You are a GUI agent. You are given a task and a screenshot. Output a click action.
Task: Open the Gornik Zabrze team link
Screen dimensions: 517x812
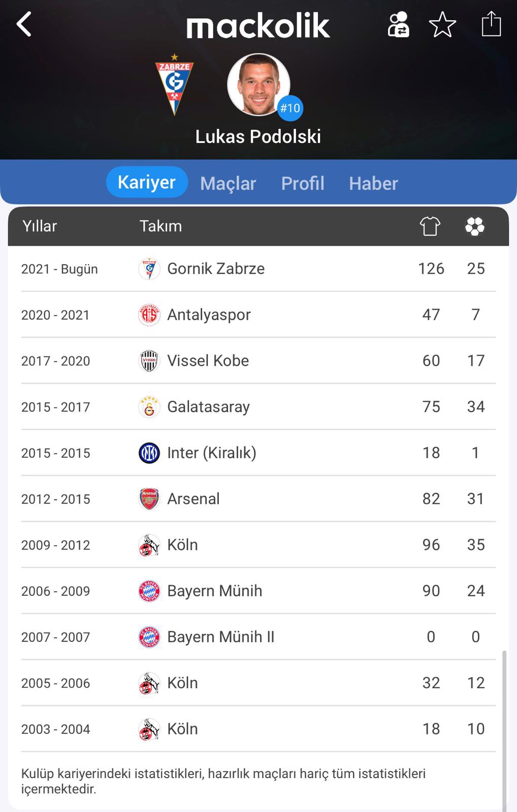pyautogui.click(x=216, y=268)
